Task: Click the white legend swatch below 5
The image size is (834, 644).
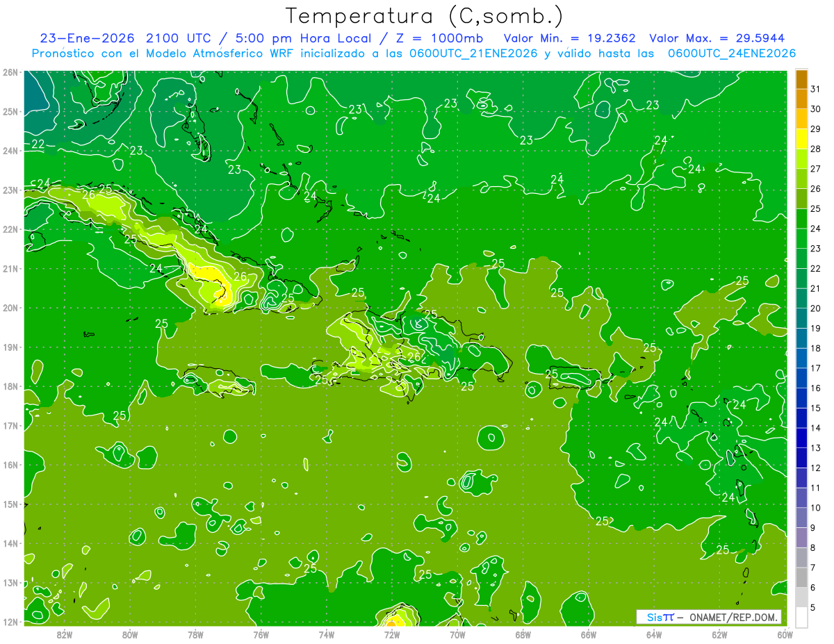Action: 801,617
